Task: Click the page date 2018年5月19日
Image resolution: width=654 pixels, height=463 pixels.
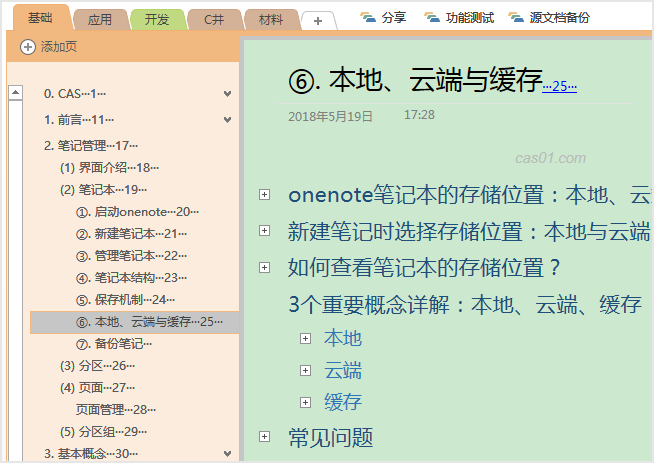Action: (330, 116)
